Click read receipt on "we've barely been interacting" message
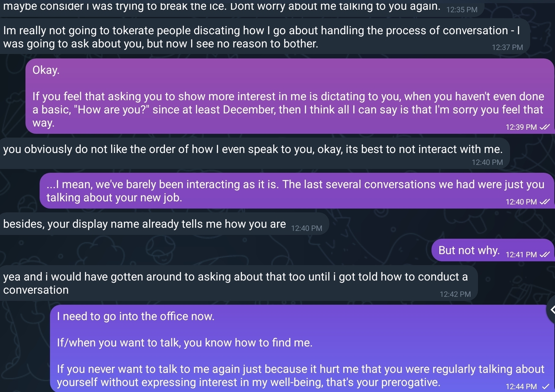The width and height of the screenshot is (555, 392). 545,202
